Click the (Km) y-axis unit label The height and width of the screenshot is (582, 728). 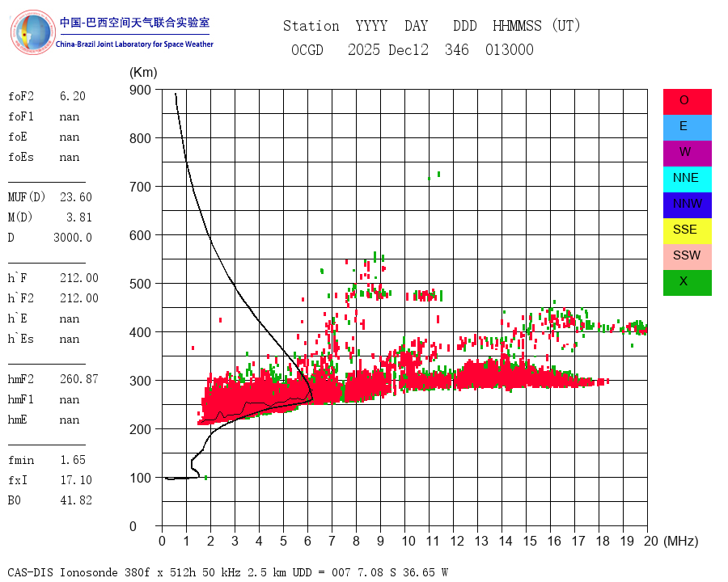pyautogui.click(x=143, y=73)
